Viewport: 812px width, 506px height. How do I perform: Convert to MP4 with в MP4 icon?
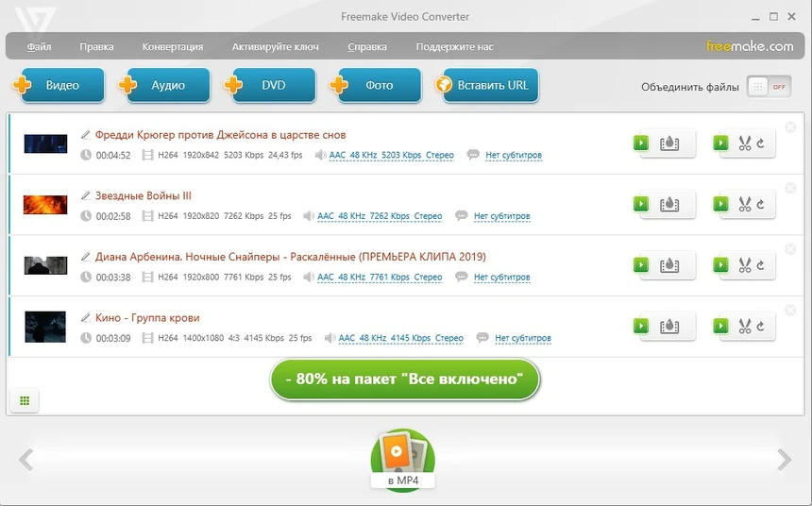click(403, 459)
